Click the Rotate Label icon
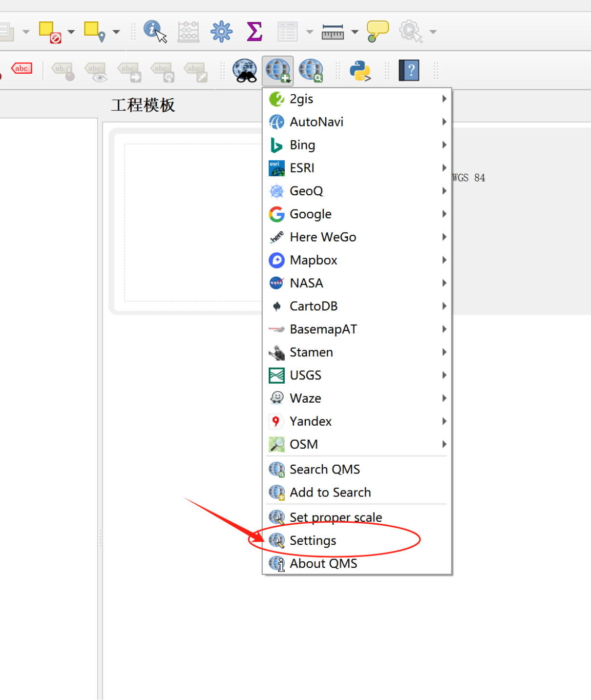Screen dimensions: 591x700 click(x=163, y=72)
